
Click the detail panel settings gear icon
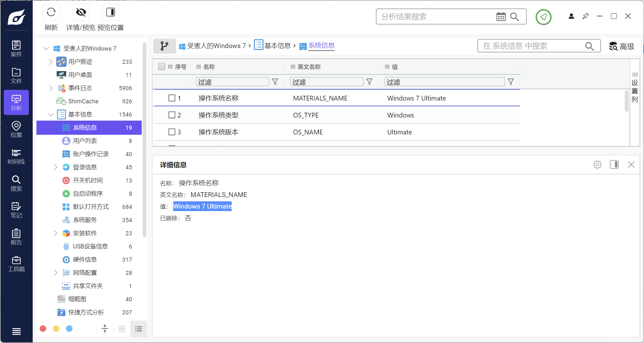(x=597, y=165)
